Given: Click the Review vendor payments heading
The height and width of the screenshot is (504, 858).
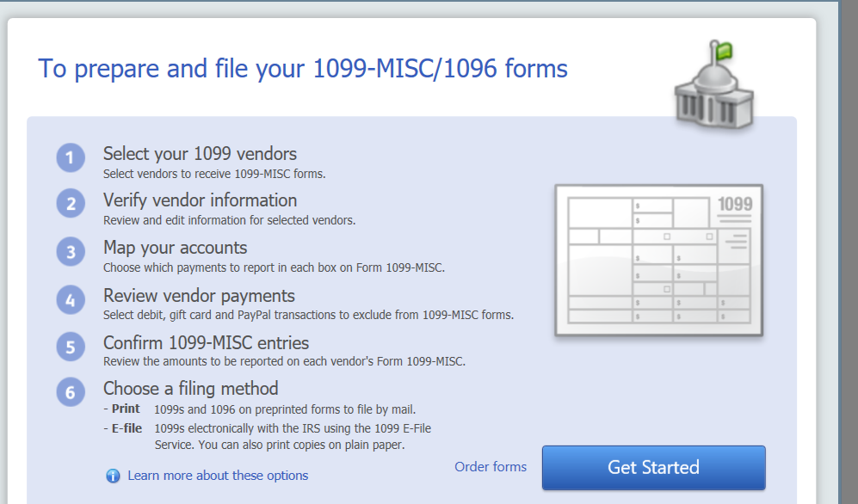Looking at the screenshot, I should (199, 296).
